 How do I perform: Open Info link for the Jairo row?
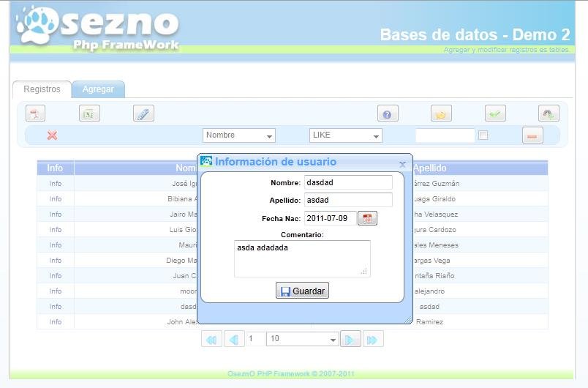click(56, 214)
